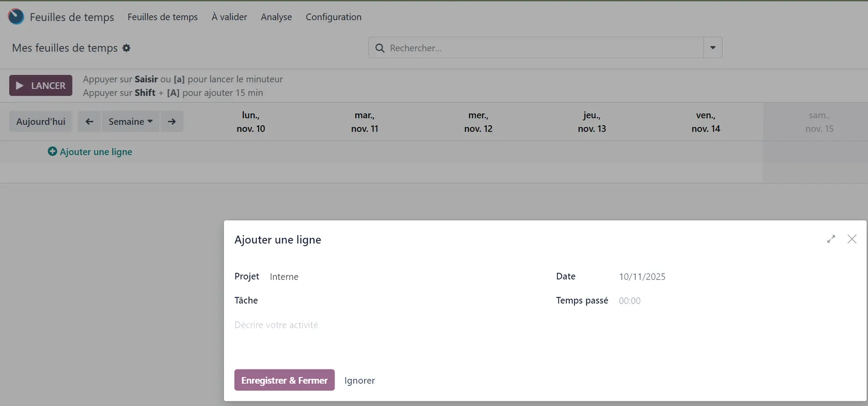Viewport: 868px width, 406px height.
Task: Click the Aujourd'hui button
Action: [x=41, y=122]
